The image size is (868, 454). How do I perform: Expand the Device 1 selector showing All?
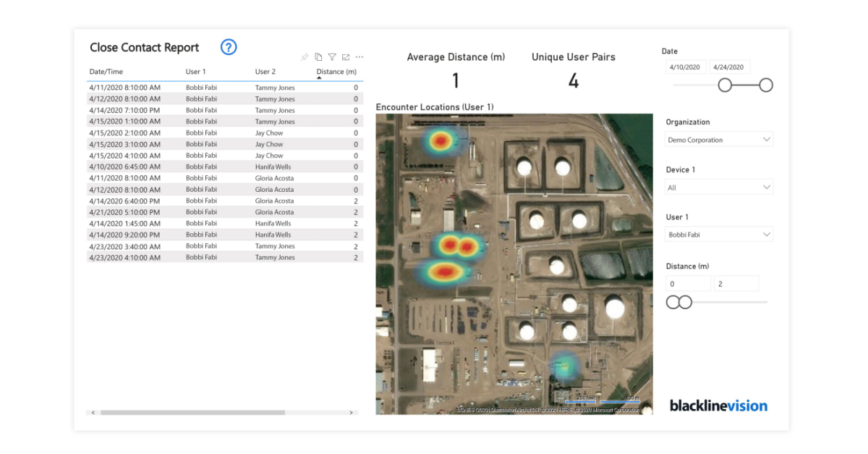coord(718,186)
